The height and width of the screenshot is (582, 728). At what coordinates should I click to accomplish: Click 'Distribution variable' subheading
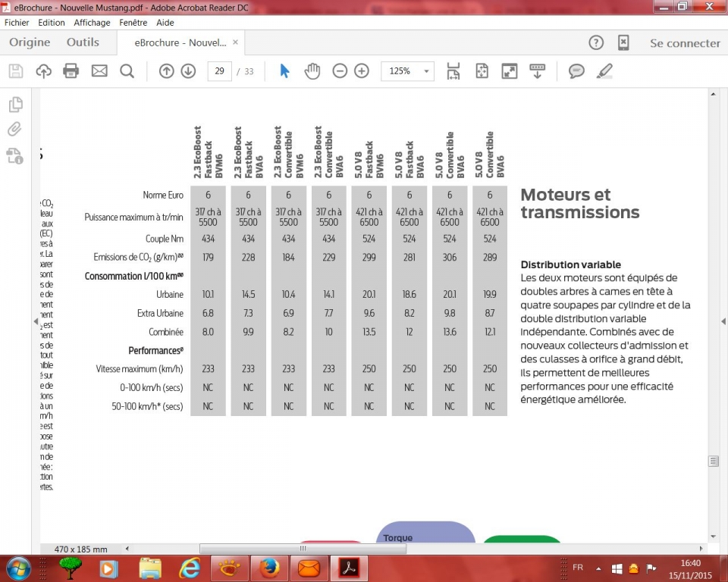[x=570, y=264]
